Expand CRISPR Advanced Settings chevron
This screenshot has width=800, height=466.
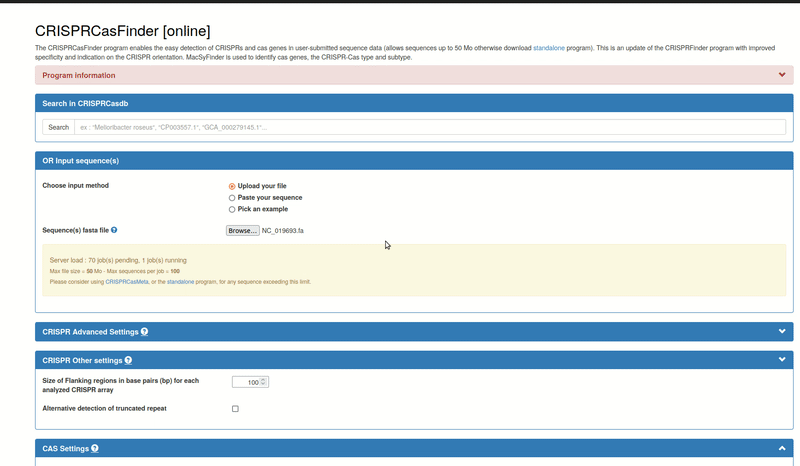pos(782,331)
